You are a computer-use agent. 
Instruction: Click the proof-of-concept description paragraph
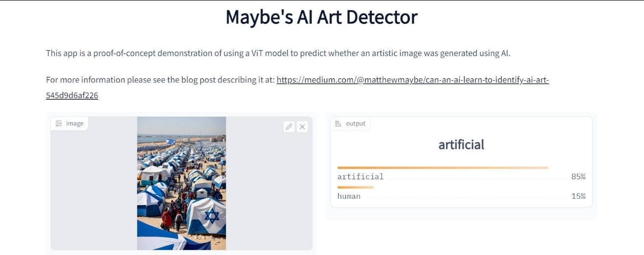point(278,53)
